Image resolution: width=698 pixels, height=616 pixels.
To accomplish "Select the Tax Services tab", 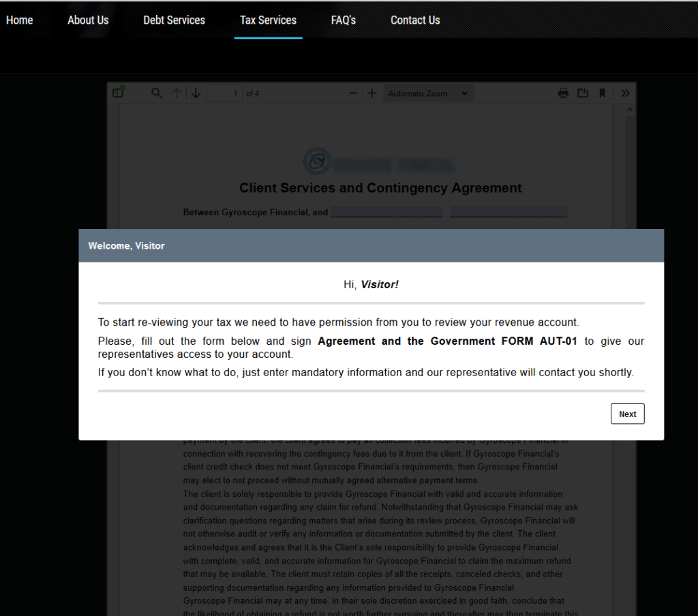I will coord(268,20).
